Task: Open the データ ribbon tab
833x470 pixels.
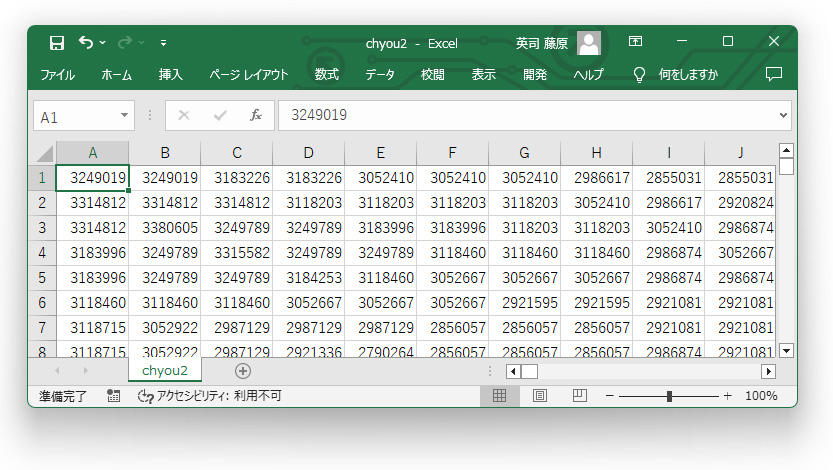Action: point(379,74)
